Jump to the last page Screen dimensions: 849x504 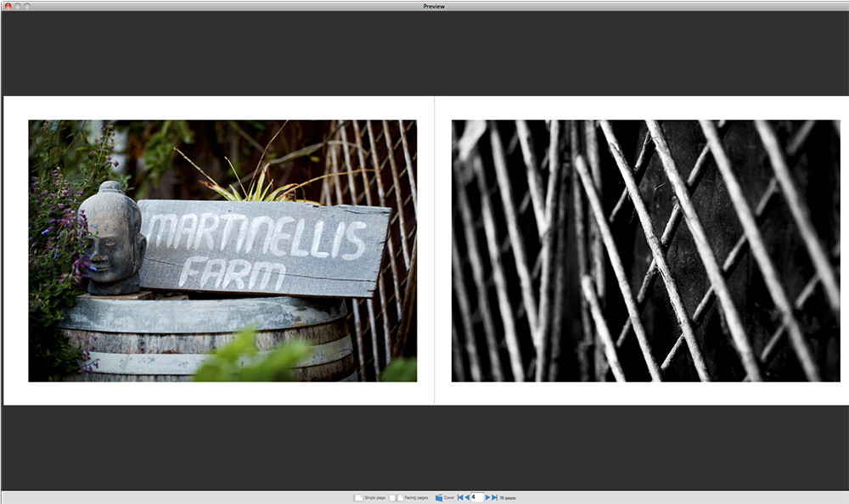click(x=494, y=497)
